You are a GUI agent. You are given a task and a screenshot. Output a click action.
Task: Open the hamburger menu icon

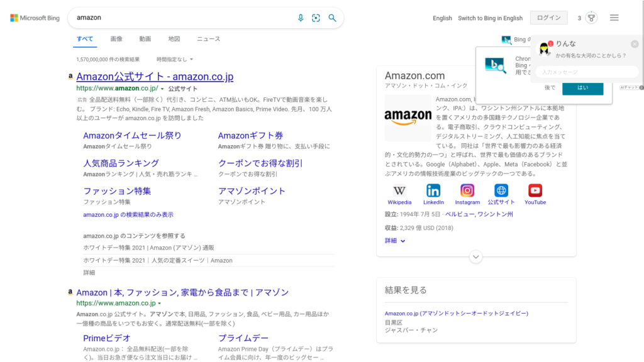tap(614, 18)
